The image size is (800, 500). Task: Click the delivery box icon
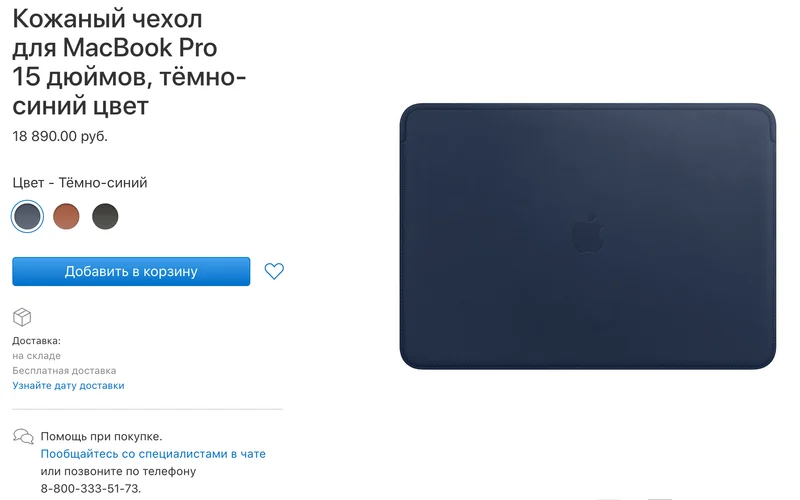coord(22,317)
